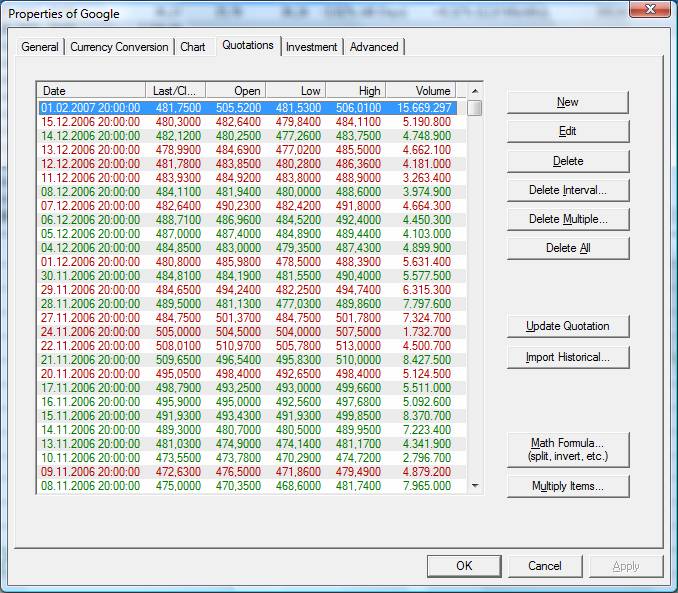Select the 07.12.2006 20:00:00 row
This screenshot has height=593, width=678.
tap(252, 205)
